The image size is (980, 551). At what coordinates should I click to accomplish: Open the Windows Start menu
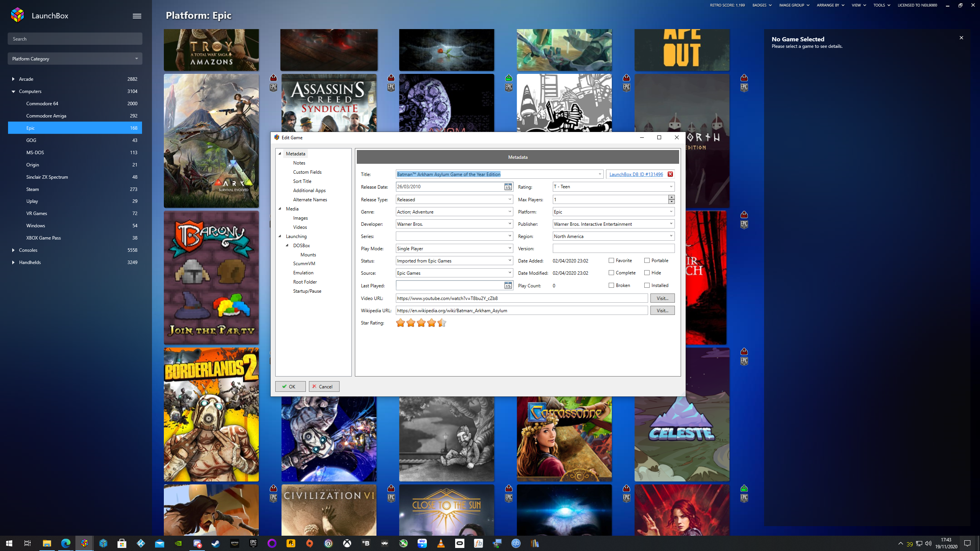tap(9, 543)
